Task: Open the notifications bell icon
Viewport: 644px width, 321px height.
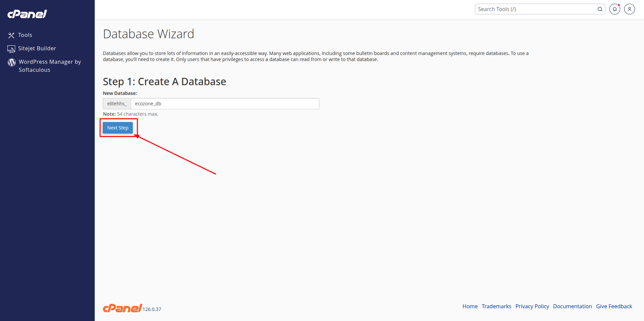Action: (615, 9)
